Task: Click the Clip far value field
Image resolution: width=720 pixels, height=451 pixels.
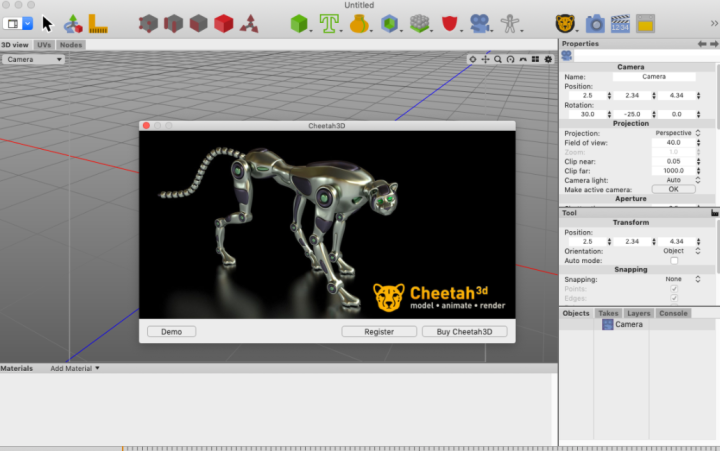Action: [674, 171]
